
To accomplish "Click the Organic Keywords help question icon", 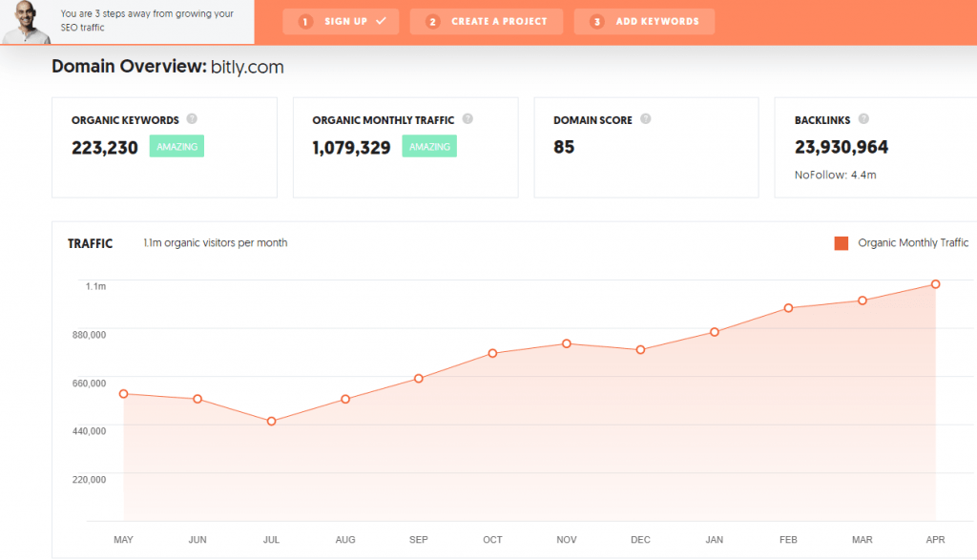I will pyautogui.click(x=192, y=118).
